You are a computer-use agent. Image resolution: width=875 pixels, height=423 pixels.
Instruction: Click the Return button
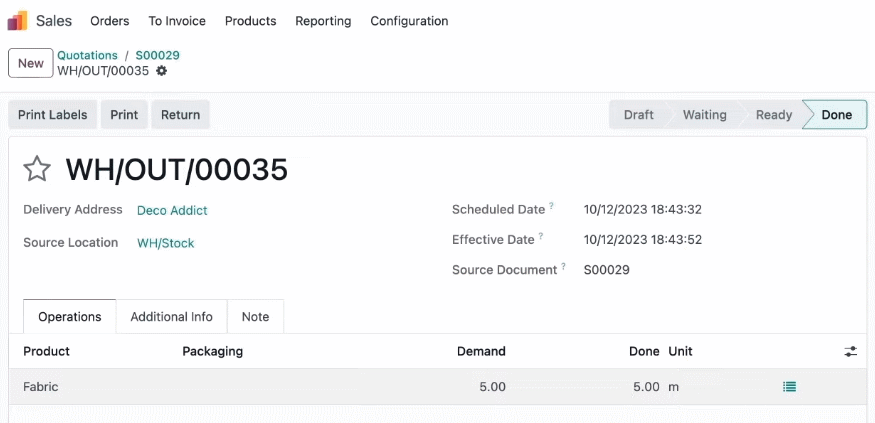click(x=180, y=114)
